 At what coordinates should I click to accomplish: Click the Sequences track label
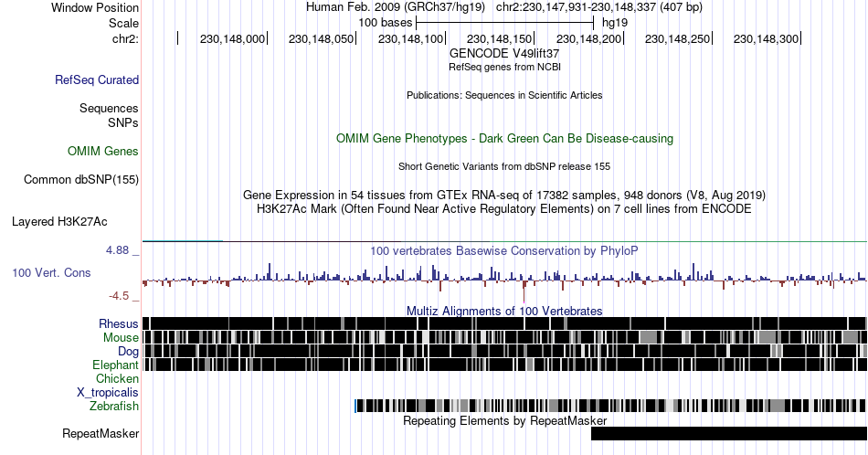tap(109, 108)
